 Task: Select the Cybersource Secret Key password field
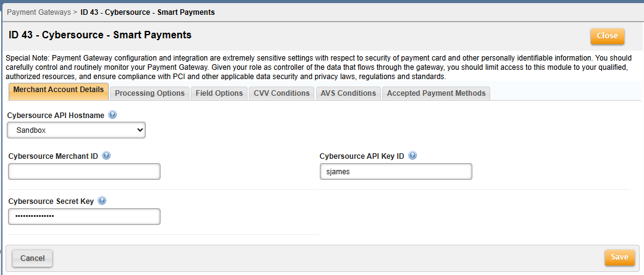click(84, 216)
